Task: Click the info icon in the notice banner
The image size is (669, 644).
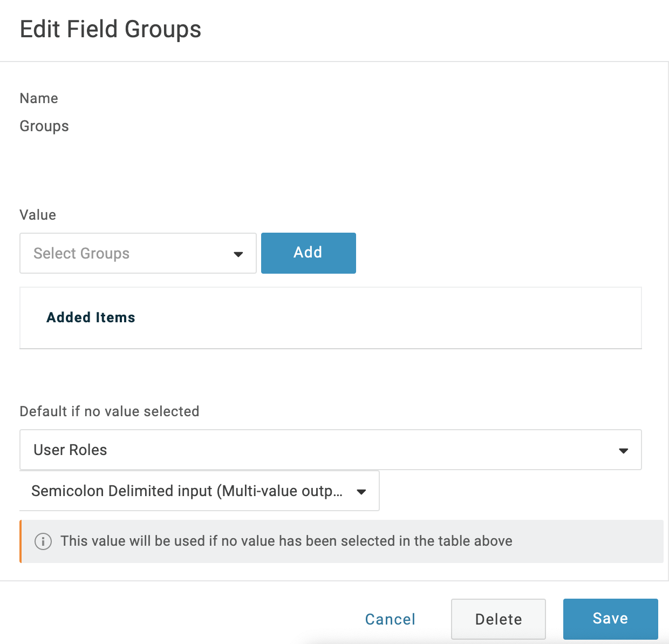Action: 43,541
